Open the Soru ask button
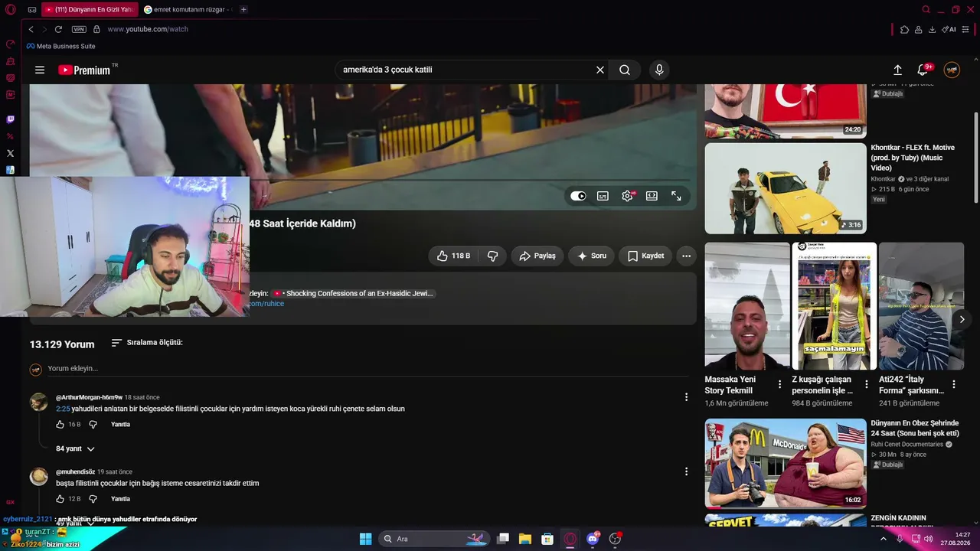Screen dimensions: 980x551 tap(591, 256)
